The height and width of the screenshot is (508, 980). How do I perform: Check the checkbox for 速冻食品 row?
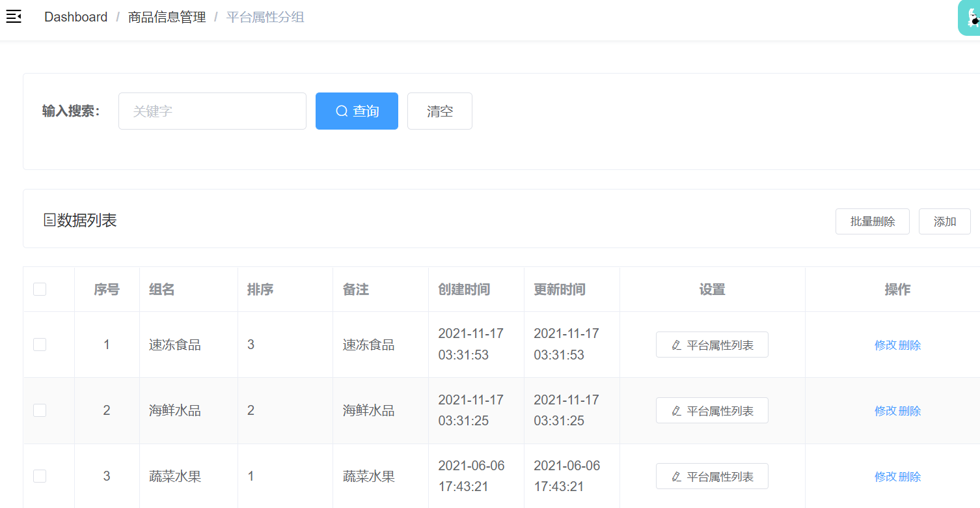pos(40,345)
